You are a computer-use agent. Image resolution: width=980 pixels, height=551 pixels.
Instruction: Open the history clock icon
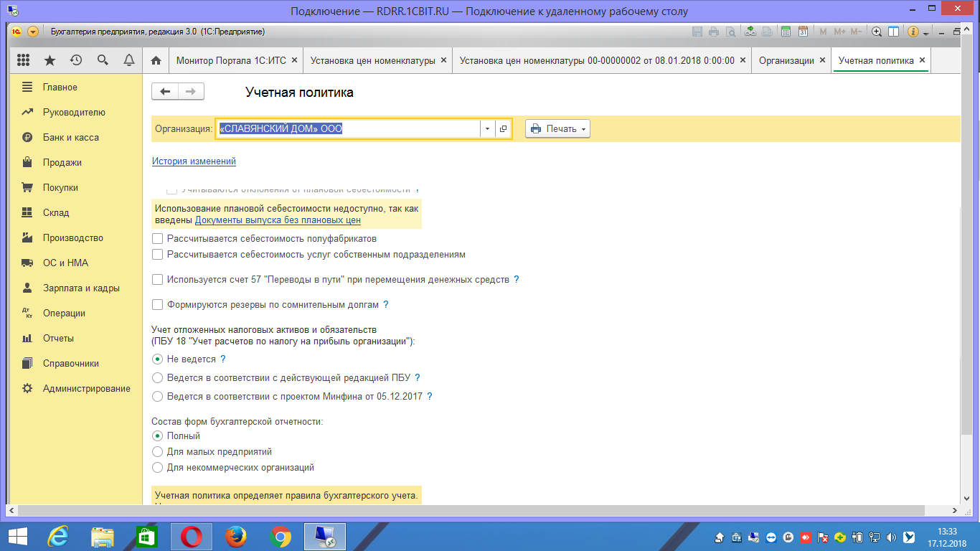tap(76, 60)
